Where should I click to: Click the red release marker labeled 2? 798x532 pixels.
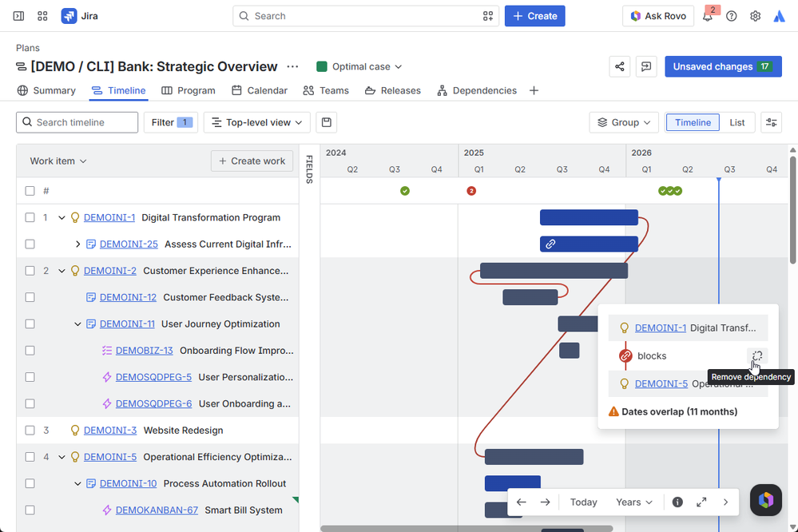(x=471, y=191)
